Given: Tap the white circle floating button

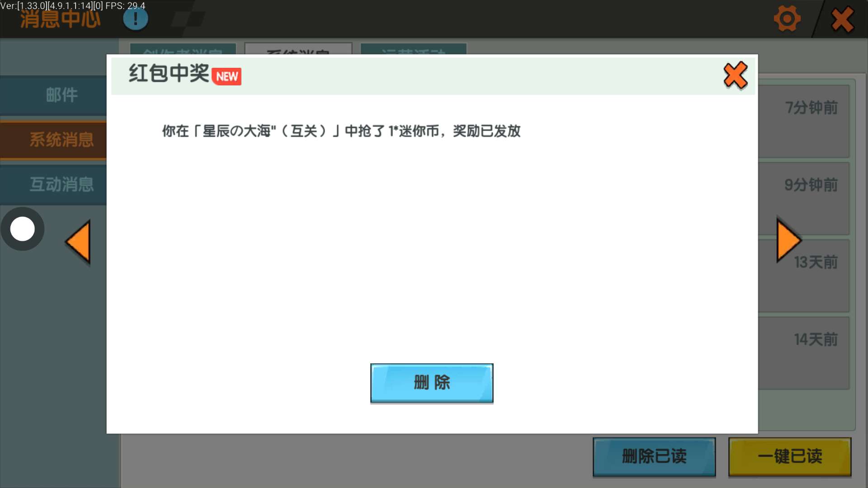Looking at the screenshot, I should click(23, 229).
